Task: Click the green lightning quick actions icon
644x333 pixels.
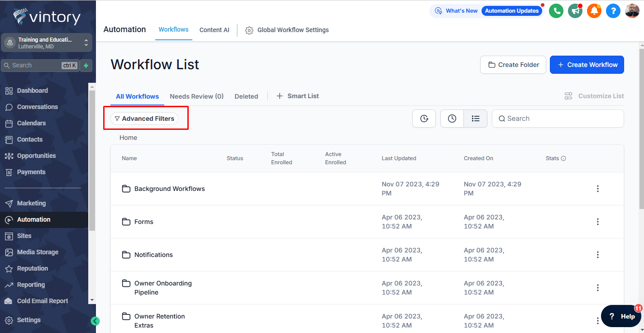Action: tap(86, 66)
